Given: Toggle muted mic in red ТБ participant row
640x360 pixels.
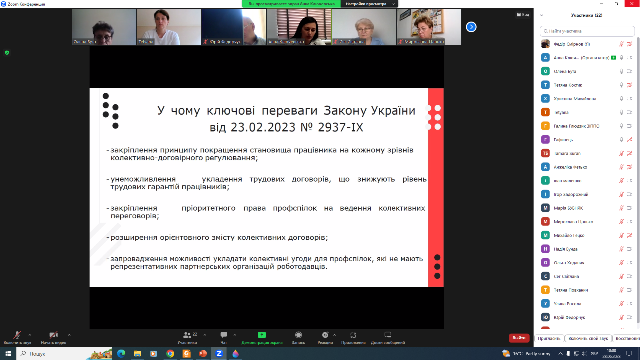Looking at the screenshot, I should click(x=622, y=153).
